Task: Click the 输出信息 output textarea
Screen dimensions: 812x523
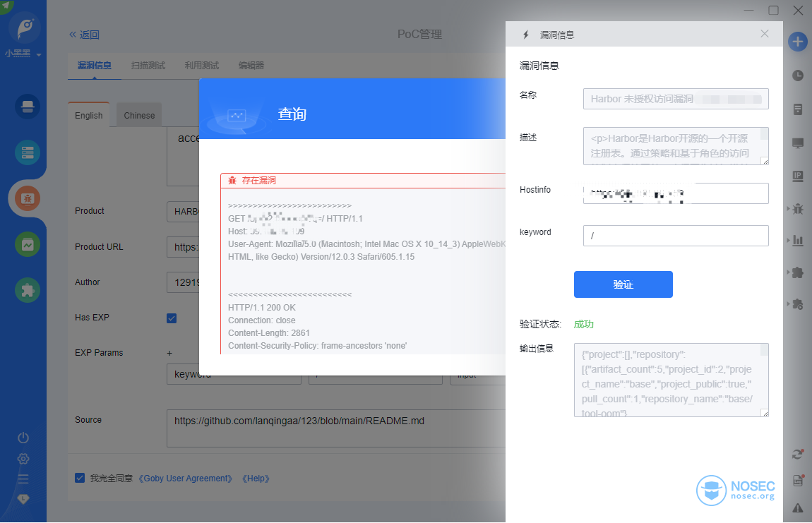Action: click(x=671, y=380)
